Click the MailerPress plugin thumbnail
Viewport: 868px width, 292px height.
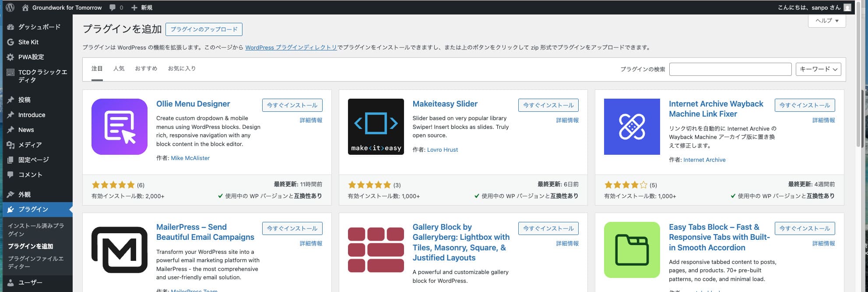[119, 249]
